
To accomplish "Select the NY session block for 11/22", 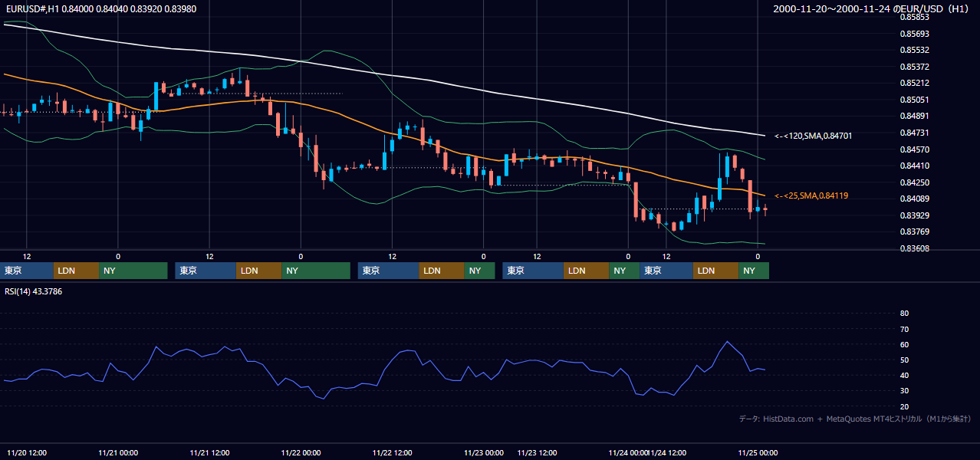I will pyautogui.click(x=479, y=271).
